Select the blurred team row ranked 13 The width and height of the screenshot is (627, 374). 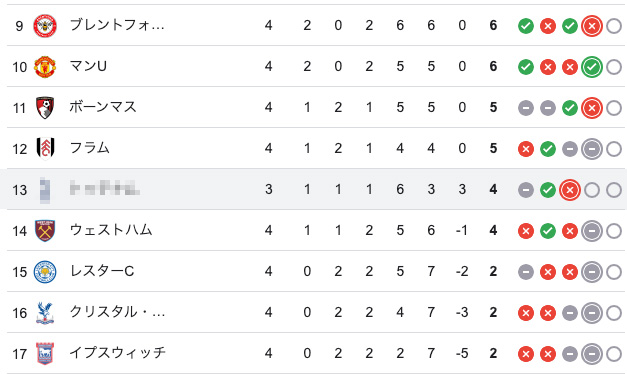tap(314, 189)
